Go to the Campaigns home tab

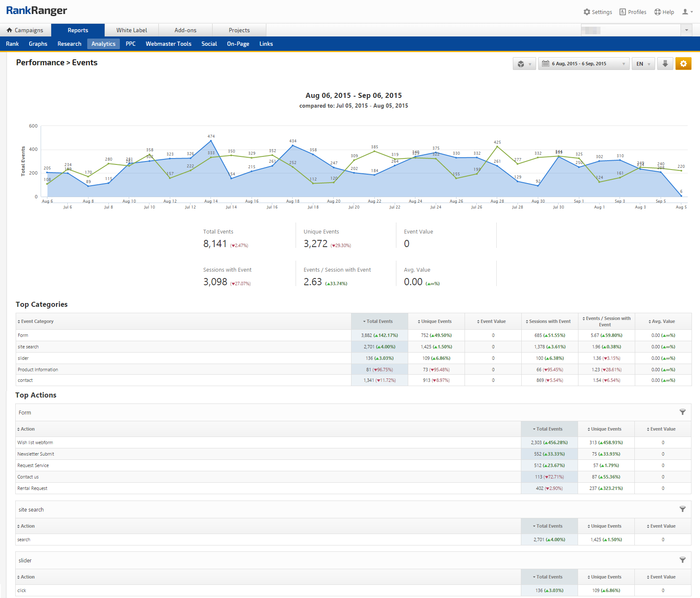(25, 30)
